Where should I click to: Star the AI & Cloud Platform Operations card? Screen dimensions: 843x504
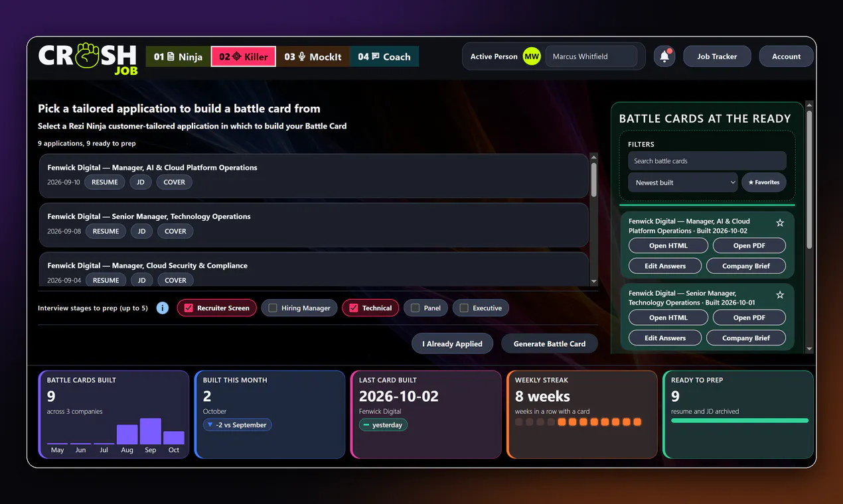click(780, 223)
